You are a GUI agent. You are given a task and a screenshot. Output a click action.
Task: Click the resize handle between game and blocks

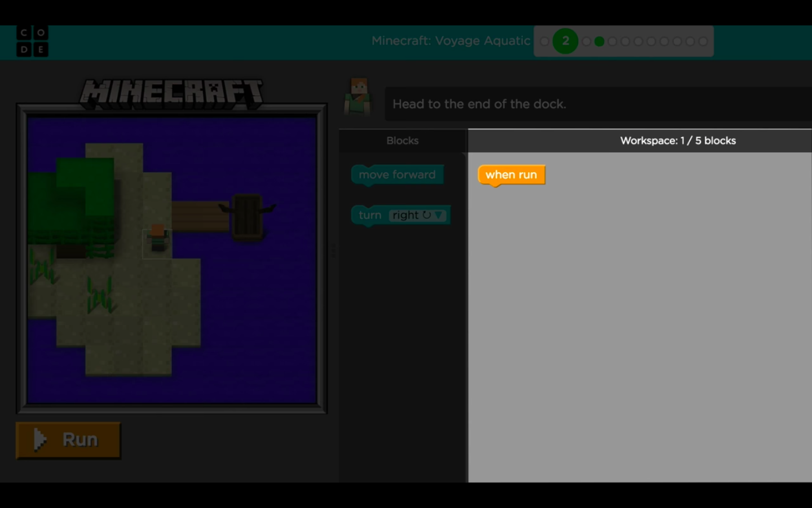(x=333, y=251)
